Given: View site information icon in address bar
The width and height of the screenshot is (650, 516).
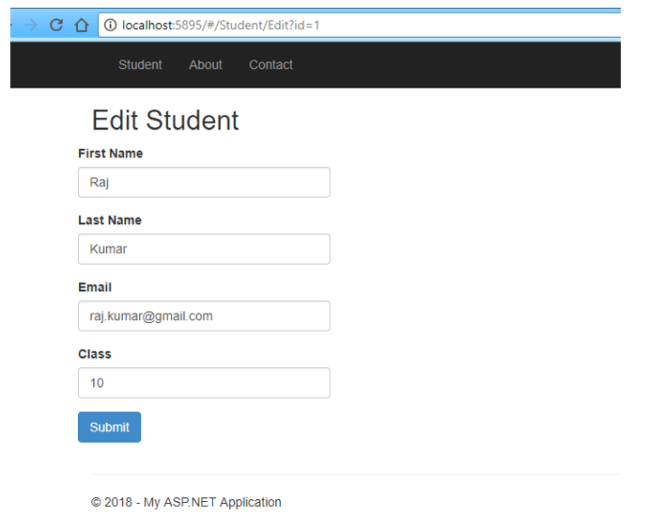Looking at the screenshot, I should [110, 25].
